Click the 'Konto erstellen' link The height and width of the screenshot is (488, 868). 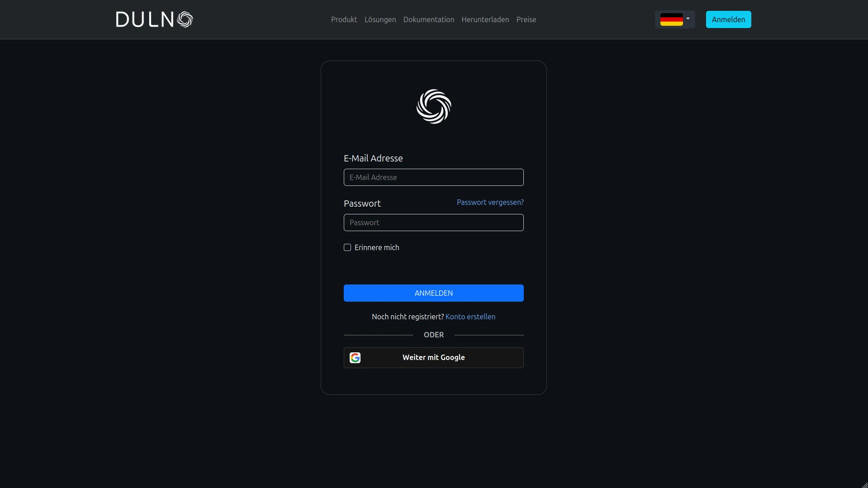pos(470,317)
